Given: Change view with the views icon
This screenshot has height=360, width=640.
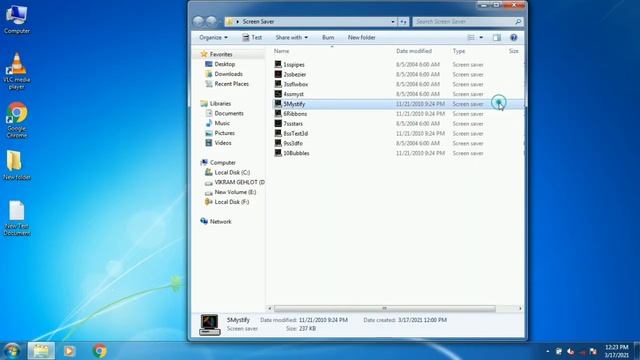Looking at the screenshot, I should click(x=471, y=38).
